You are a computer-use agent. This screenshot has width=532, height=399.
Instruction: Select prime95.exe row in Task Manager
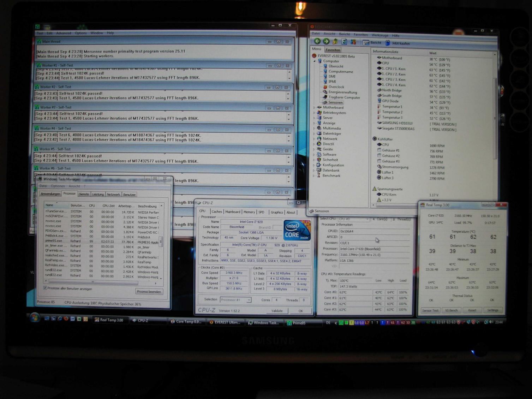tap(102, 241)
